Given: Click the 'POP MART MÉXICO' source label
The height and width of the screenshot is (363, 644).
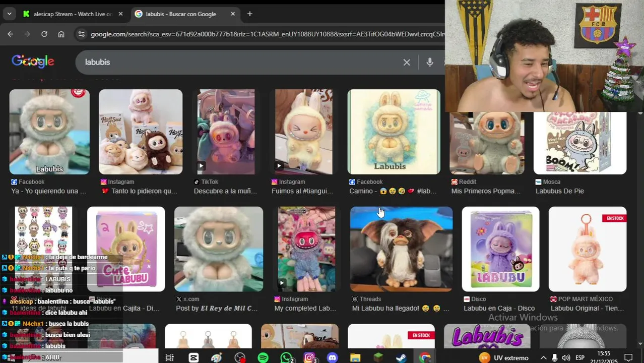Looking at the screenshot, I should [x=585, y=299].
